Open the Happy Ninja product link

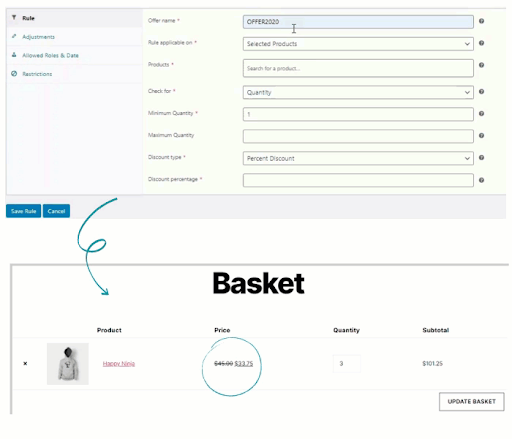click(119, 364)
